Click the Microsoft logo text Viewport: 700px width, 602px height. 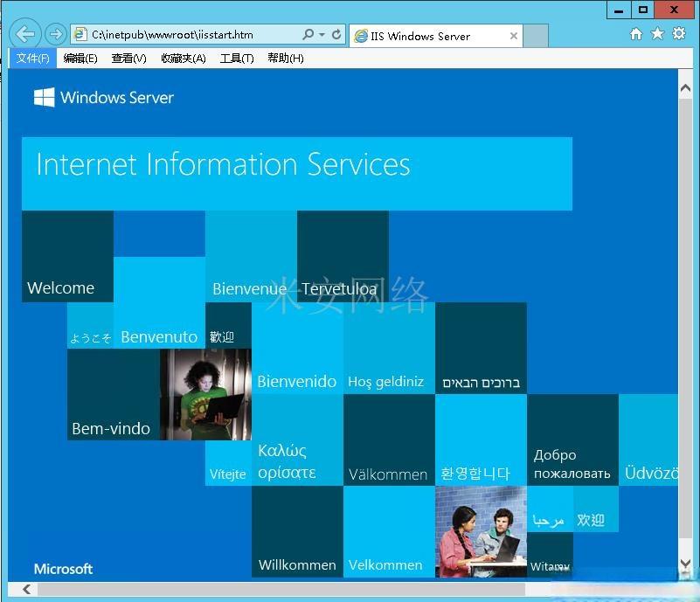click(x=63, y=569)
